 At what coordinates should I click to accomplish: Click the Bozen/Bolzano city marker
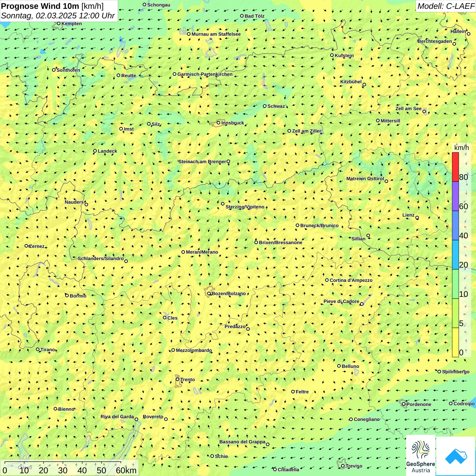209,293
